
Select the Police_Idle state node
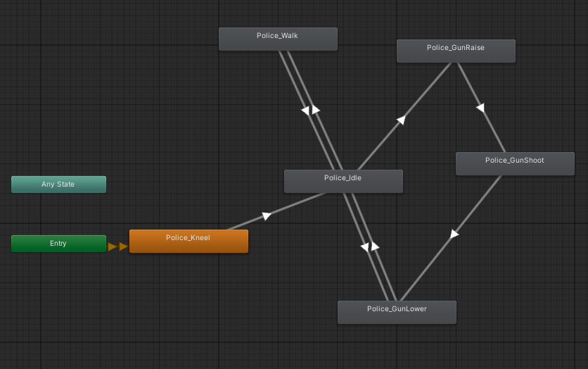(343, 181)
